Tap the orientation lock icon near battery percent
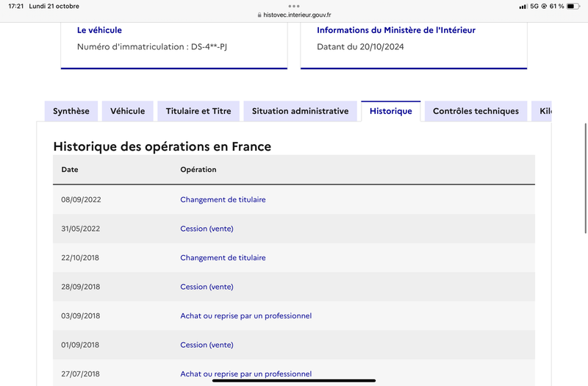 click(x=544, y=6)
